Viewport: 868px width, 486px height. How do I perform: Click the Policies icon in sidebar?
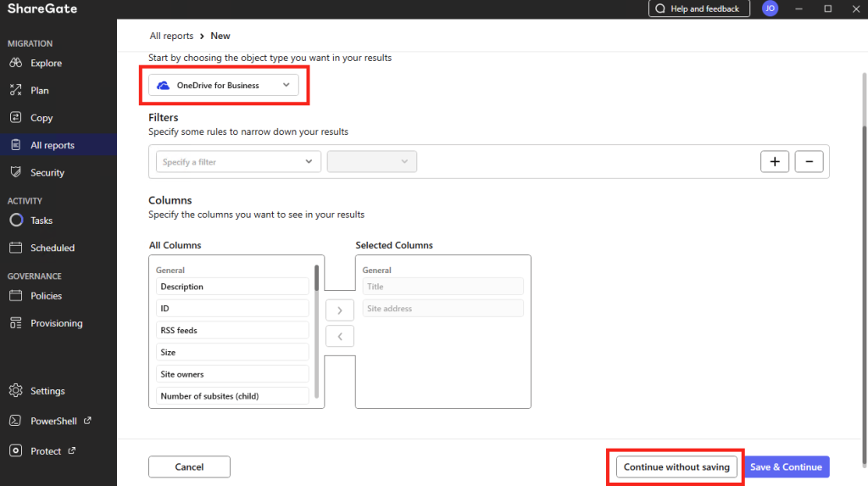[x=15, y=295]
